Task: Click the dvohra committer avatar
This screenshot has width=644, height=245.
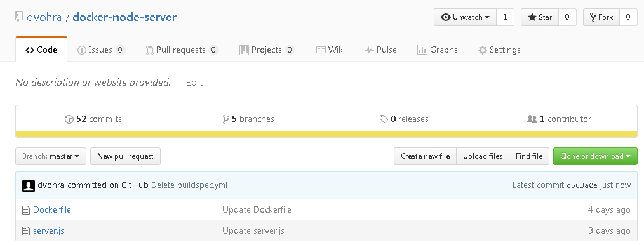Action: pos(29,186)
